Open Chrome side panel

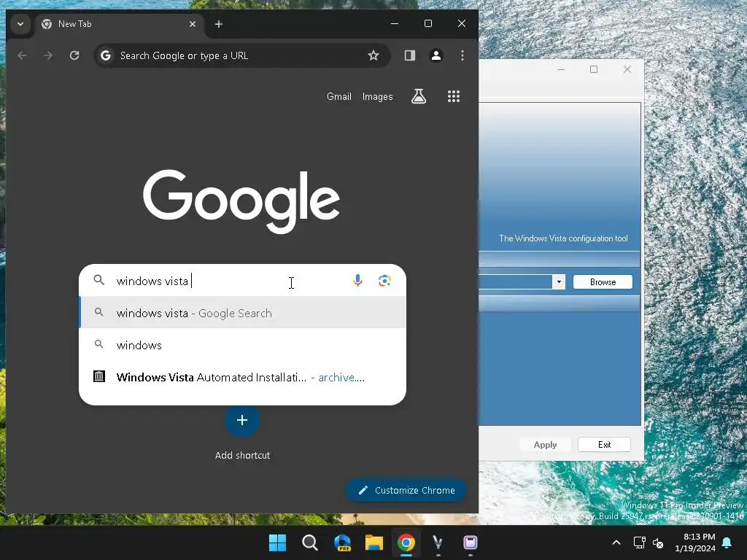[410, 55]
